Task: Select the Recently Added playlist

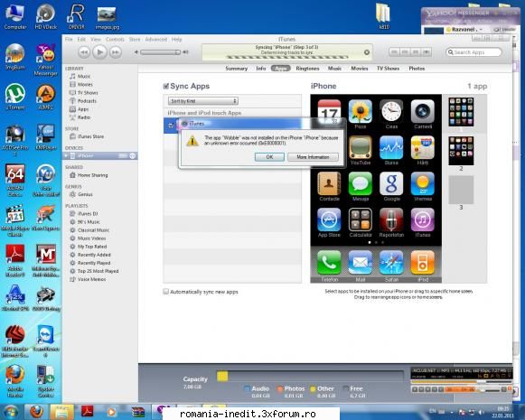Action: pos(94,255)
